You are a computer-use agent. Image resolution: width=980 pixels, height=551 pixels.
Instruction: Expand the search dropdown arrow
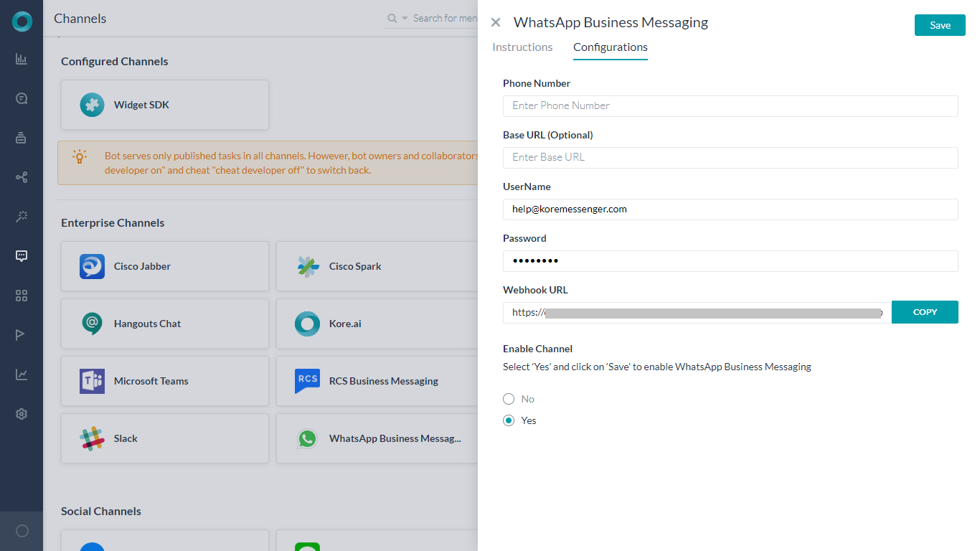[x=405, y=19]
